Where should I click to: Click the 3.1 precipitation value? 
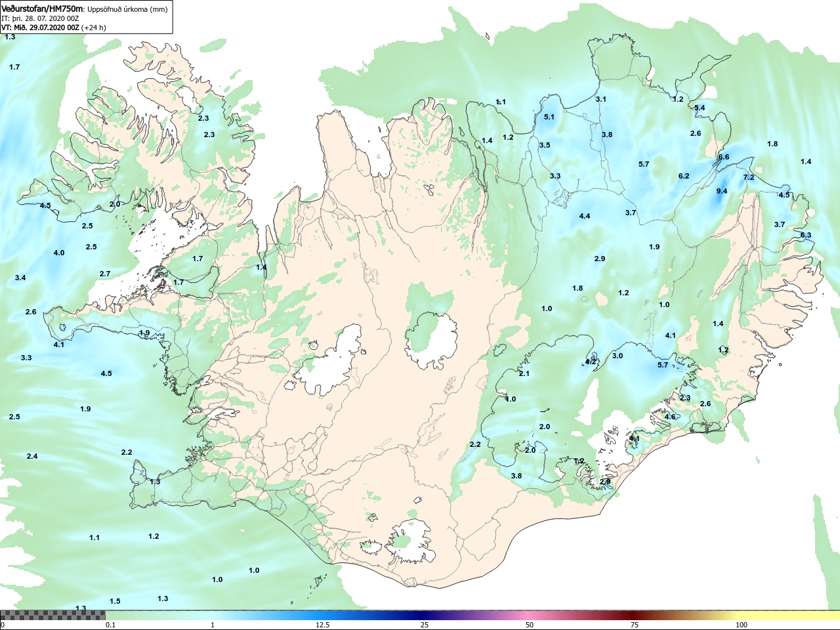point(601,99)
